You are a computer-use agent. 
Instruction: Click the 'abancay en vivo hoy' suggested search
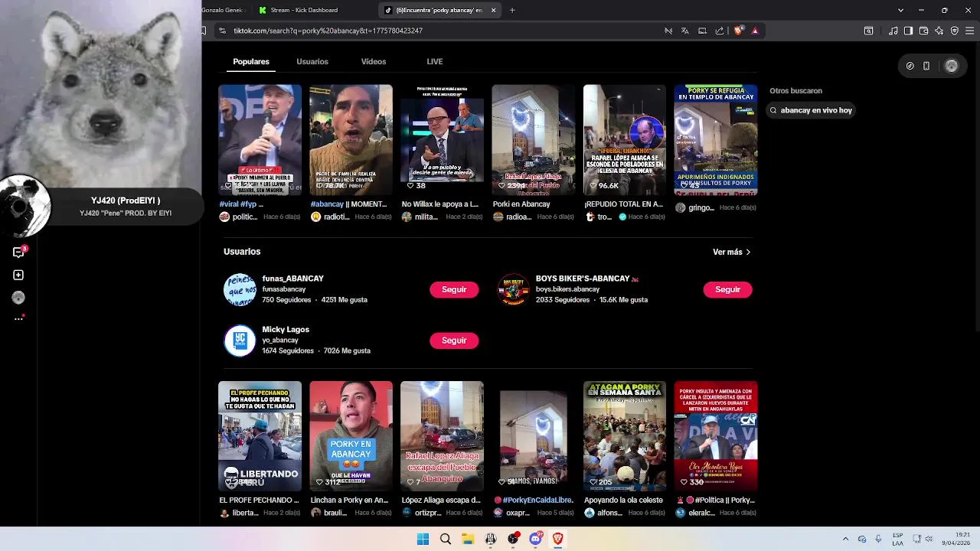point(812,110)
